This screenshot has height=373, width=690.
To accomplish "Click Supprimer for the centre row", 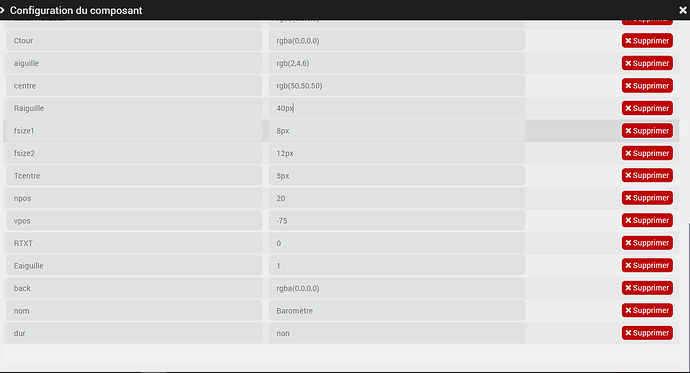I will [647, 86].
